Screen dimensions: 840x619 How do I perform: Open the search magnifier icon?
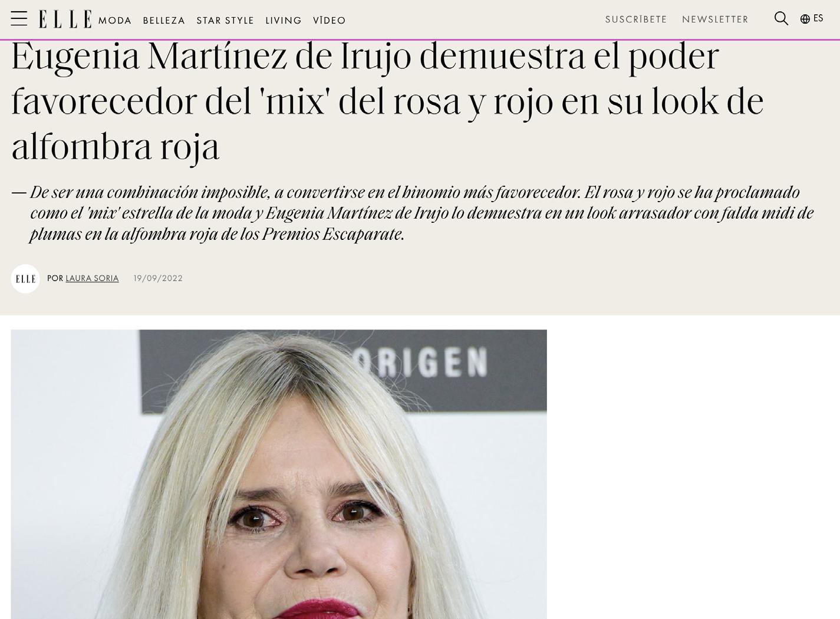pos(781,19)
